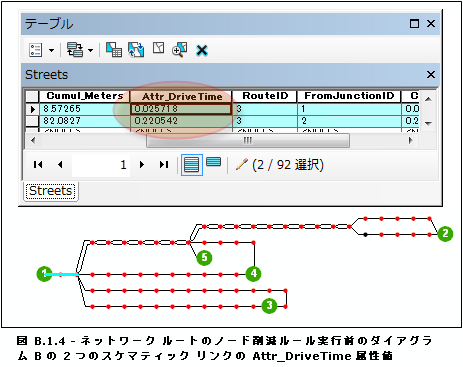Select the first row via row selector arrow
463x367 pixels.
[x=33, y=109]
